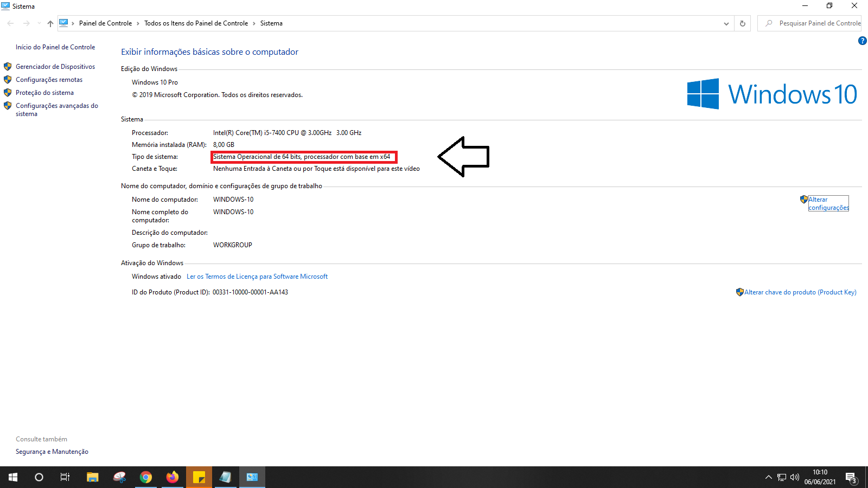Viewport: 868px width, 488px height.
Task: Go up one level with the up arrow
Action: pyautogui.click(x=50, y=23)
